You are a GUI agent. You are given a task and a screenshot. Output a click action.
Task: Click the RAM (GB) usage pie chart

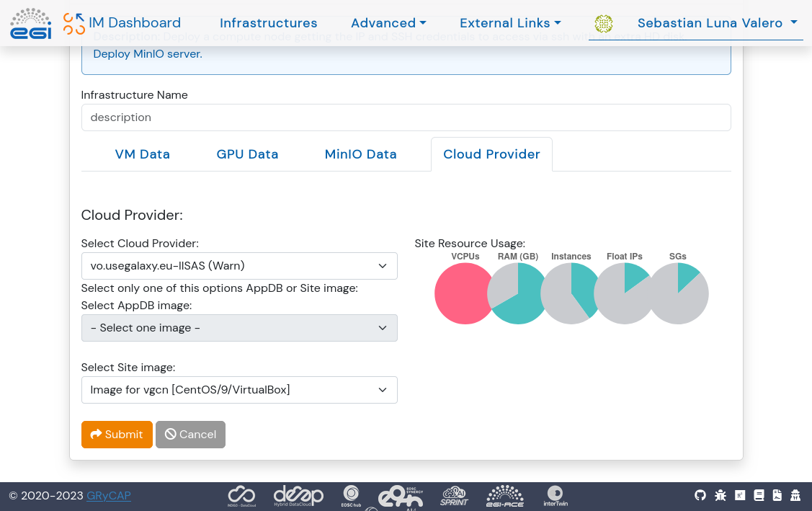coord(518,293)
